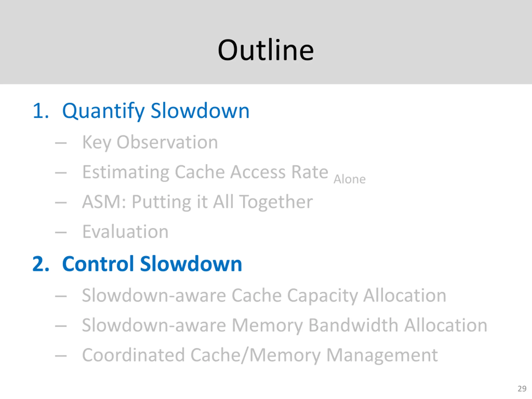Click "Slowdown-aware Cache Capacity Allocation" item
The image size is (532, 399).
(x=264, y=295)
